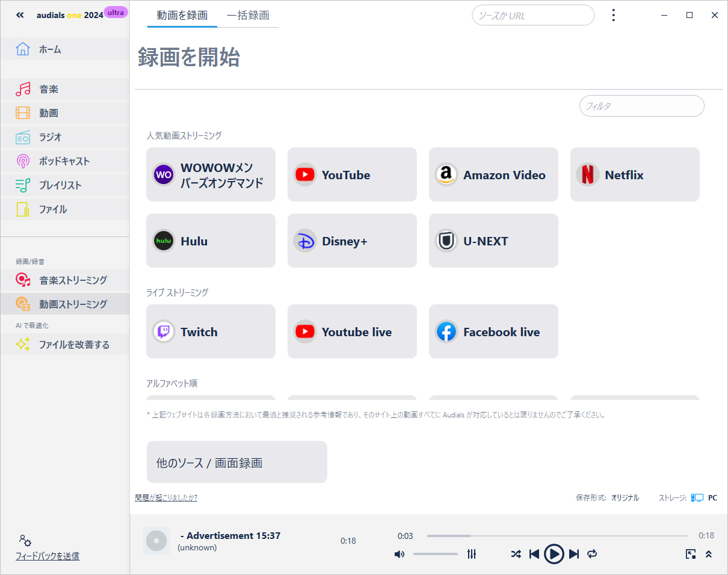The image size is (728, 575).
Task: Click the player album art disc thumbnail
Action: [x=156, y=541]
